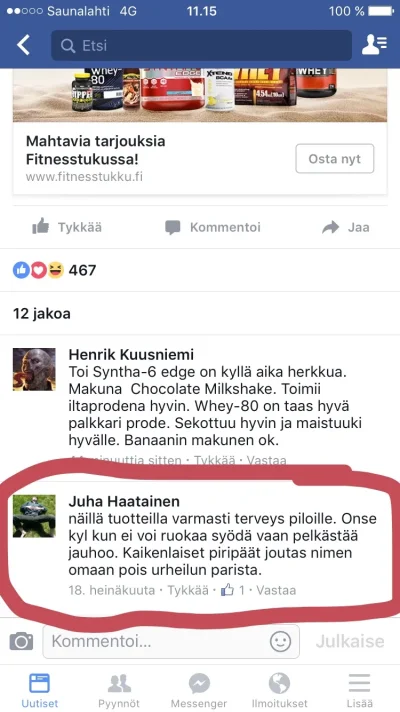Image resolution: width=400 pixels, height=712 pixels.
Task: Tap the back arrow in header
Action: pyautogui.click(x=23, y=45)
